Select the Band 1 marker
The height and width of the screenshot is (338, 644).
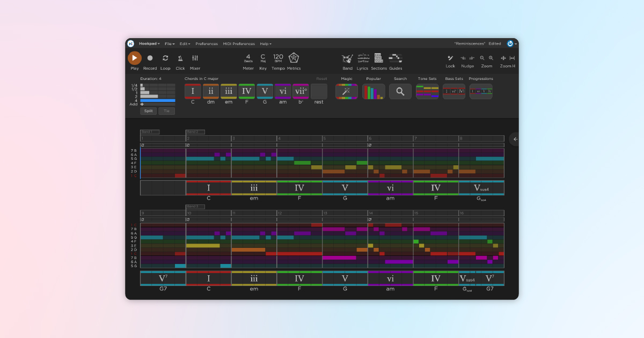pos(150,132)
